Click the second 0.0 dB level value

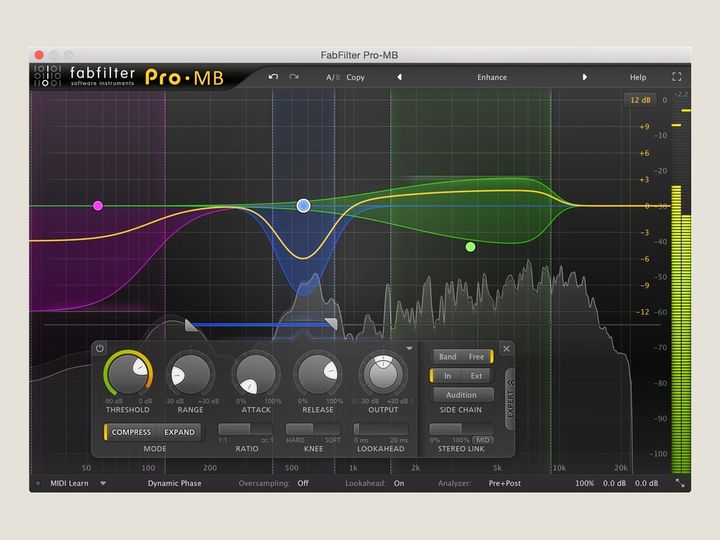(x=647, y=483)
